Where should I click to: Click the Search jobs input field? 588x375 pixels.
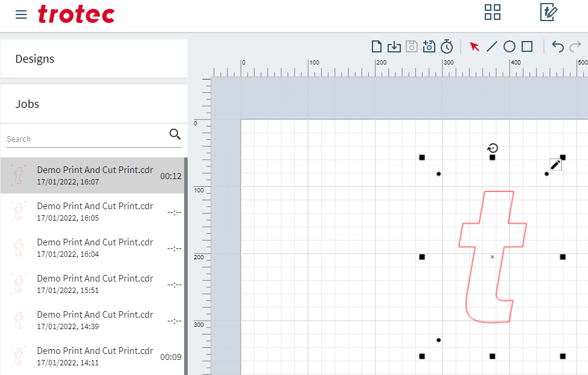point(85,139)
